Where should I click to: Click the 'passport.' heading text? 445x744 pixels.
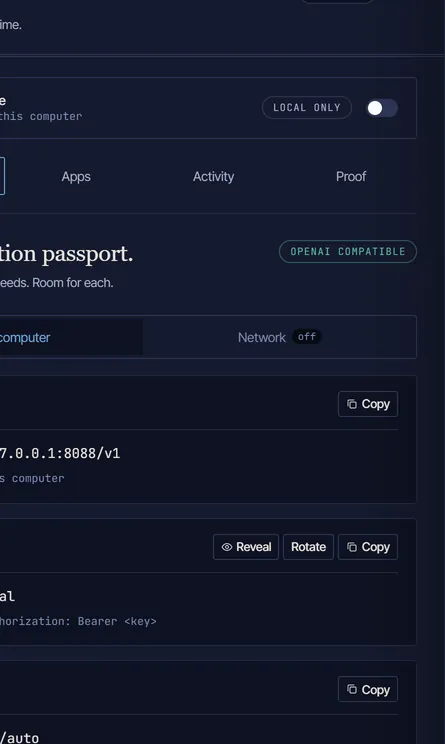coord(87,254)
